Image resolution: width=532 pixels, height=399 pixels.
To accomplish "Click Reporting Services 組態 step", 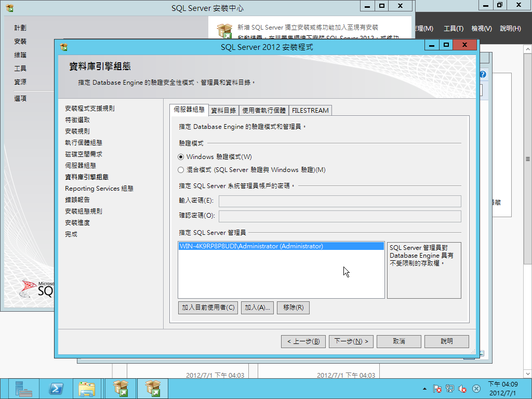I will click(x=99, y=188).
